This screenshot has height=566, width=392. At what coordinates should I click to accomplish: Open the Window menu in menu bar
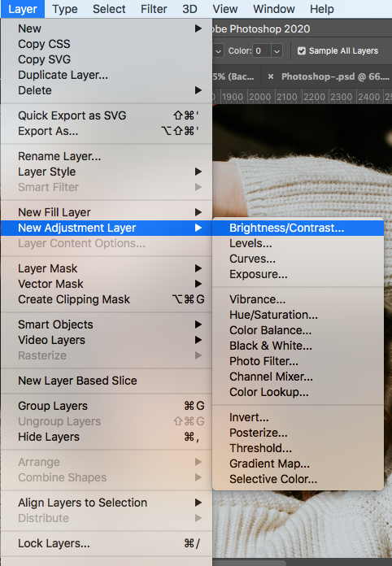tap(274, 9)
